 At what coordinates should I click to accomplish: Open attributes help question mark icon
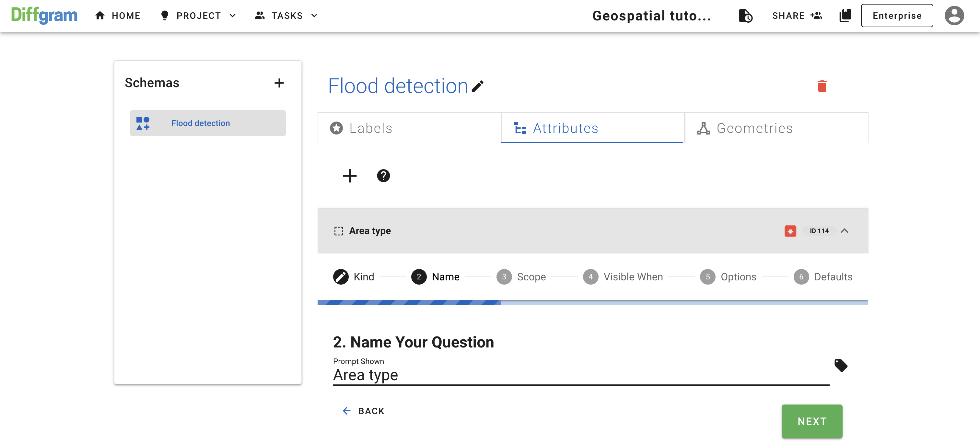(x=383, y=175)
